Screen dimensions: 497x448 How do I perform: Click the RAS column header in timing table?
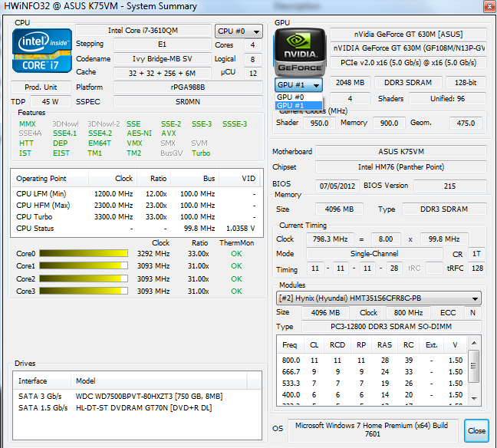pyautogui.click(x=384, y=345)
